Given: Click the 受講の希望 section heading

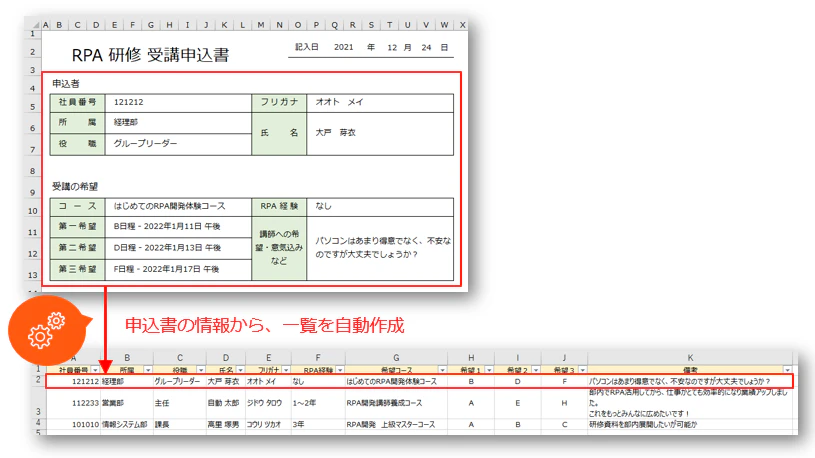Looking at the screenshot, I should (75, 186).
